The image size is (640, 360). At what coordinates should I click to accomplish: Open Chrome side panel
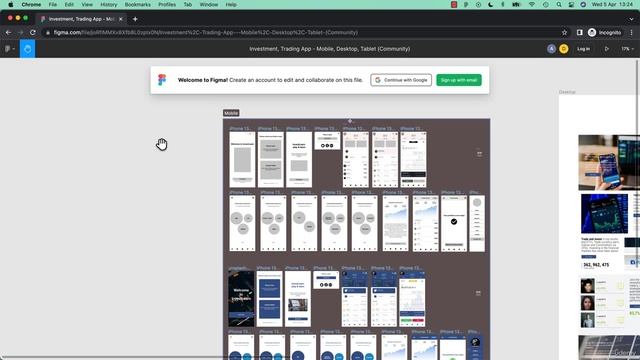pos(580,33)
